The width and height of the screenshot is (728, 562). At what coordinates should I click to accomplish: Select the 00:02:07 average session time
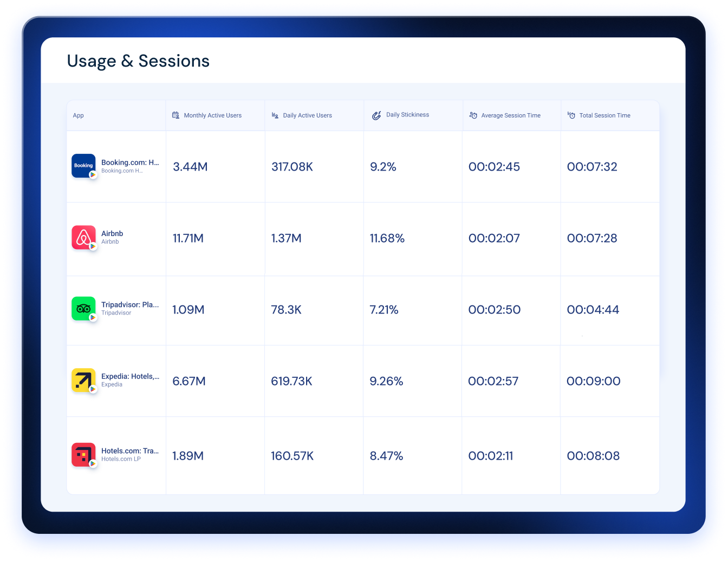tap(494, 238)
